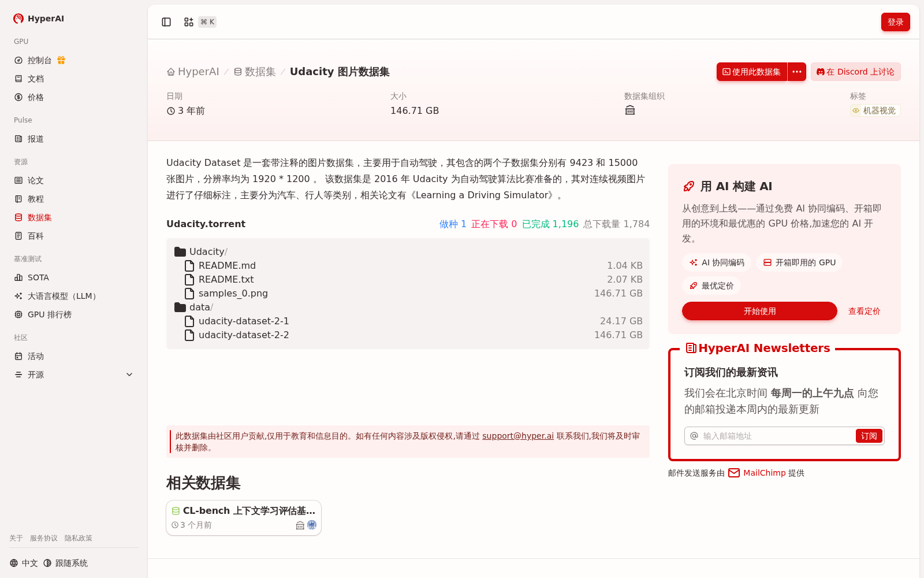Click support@hyper.ai email link
The width and height of the screenshot is (924, 578).
pos(518,436)
